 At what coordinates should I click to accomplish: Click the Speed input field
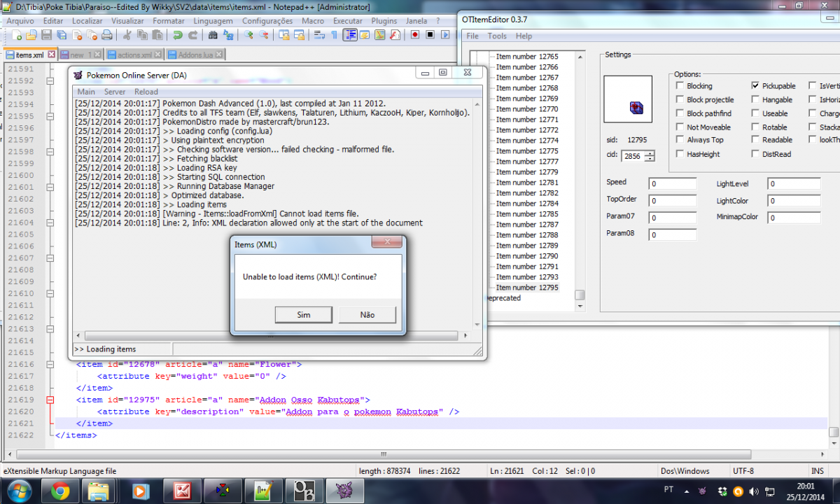coord(673,184)
